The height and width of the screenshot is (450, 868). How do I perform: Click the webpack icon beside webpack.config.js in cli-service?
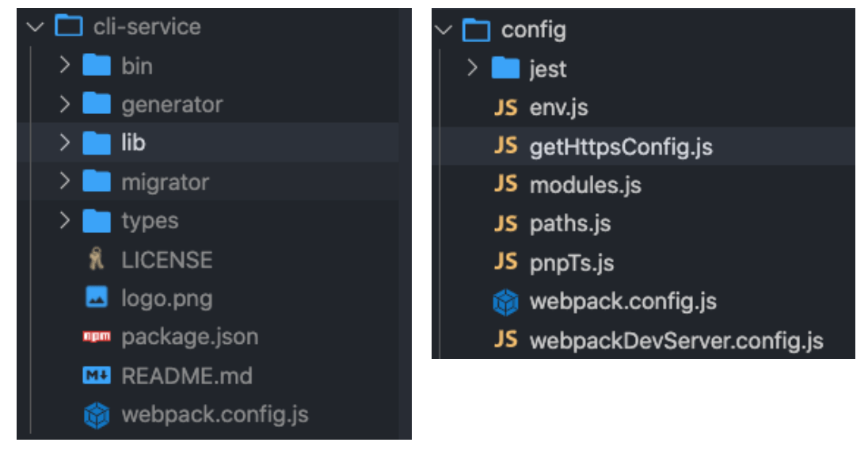point(97,414)
